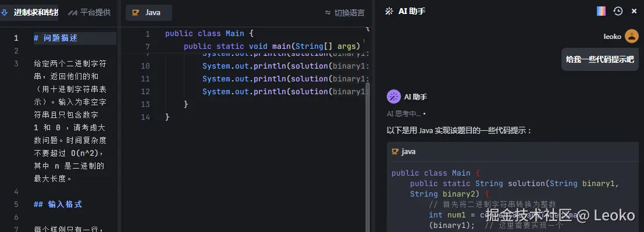This screenshot has height=232, width=644.
Task: Click the purple AI 助手 avatar icon
Action: [394, 97]
